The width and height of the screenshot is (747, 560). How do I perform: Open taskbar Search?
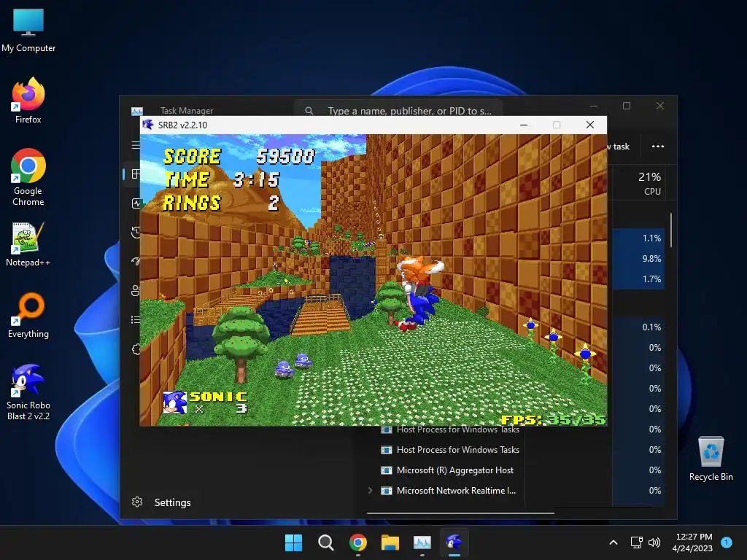point(326,542)
